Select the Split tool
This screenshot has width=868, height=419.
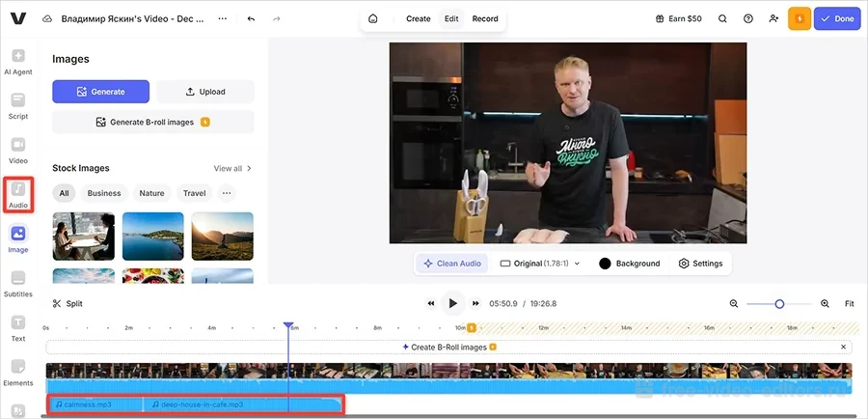68,304
